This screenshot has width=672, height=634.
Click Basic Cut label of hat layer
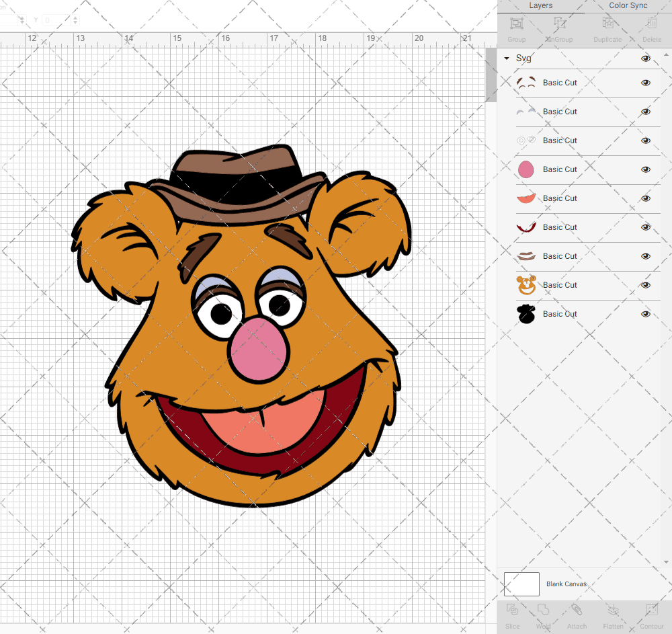tap(560, 256)
